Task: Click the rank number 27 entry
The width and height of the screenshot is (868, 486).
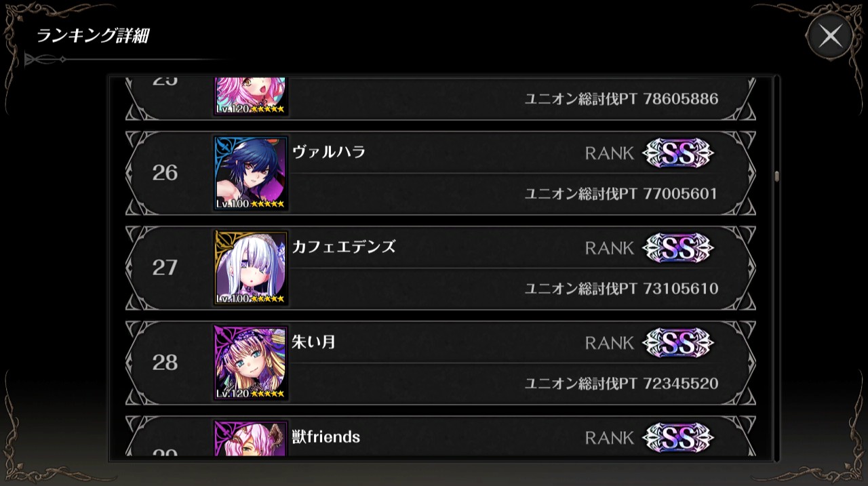Action: click(x=165, y=268)
